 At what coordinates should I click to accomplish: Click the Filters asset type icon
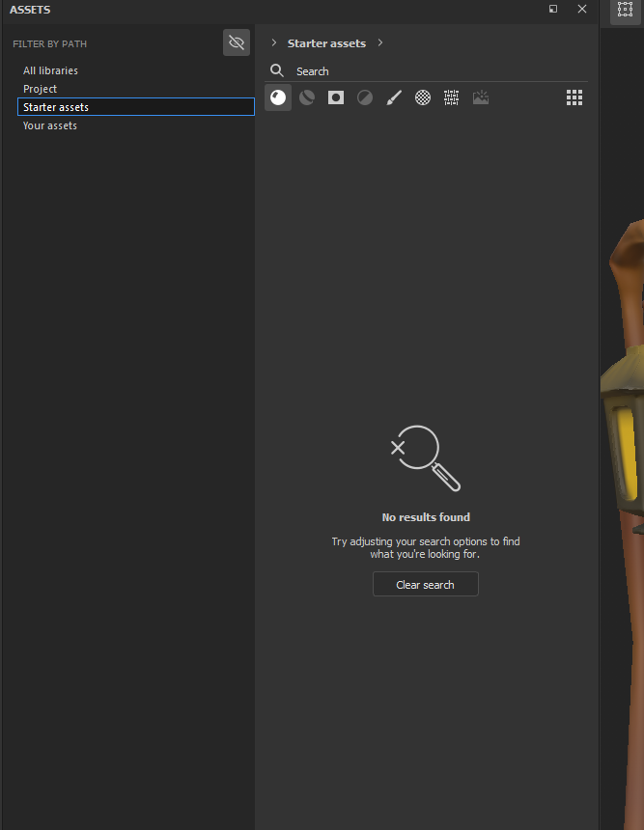[x=365, y=97]
